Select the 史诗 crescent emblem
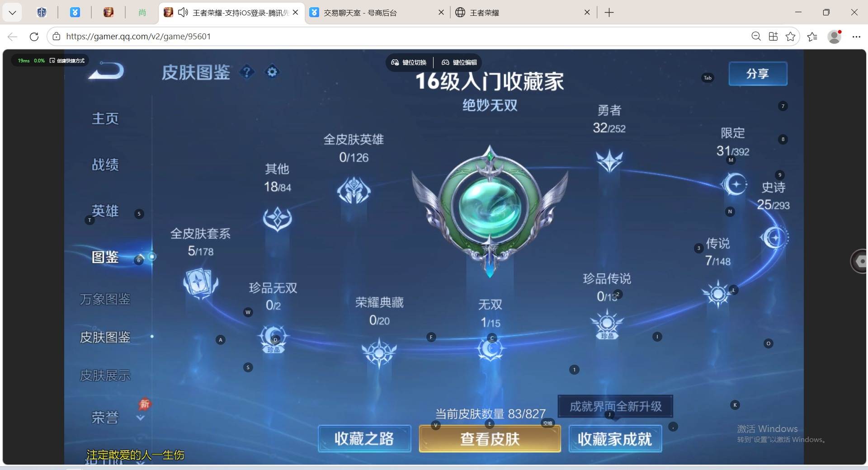Screen dimensions: 868x470 pyautogui.click(x=774, y=238)
